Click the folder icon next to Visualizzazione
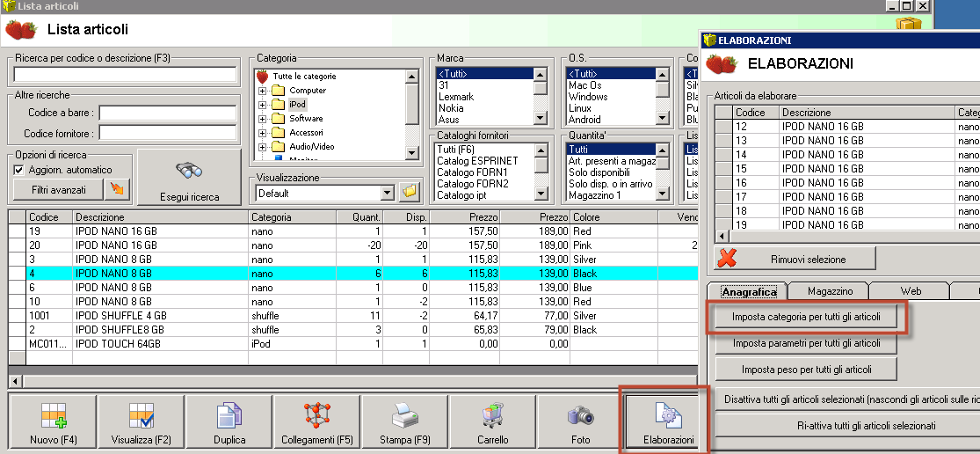The height and width of the screenshot is (454, 980). [409, 193]
